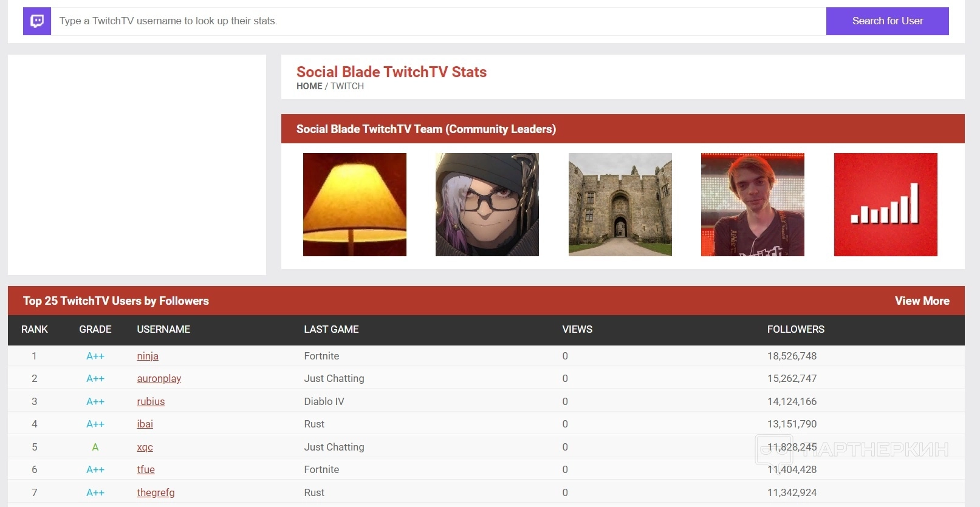Image resolution: width=980 pixels, height=507 pixels.
Task: Click rubius's follower count 14,124,166
Action: pos(792,401)
